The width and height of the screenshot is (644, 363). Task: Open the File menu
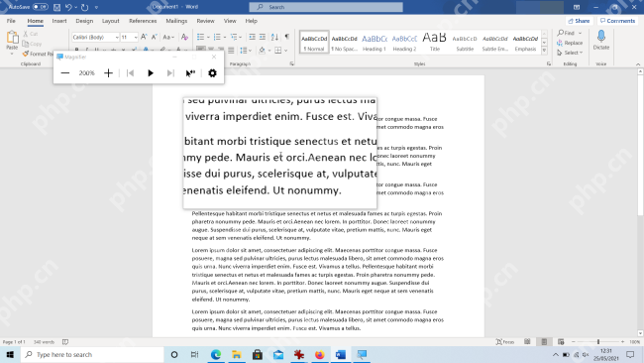pyautogui.click(x=11, y=21)
